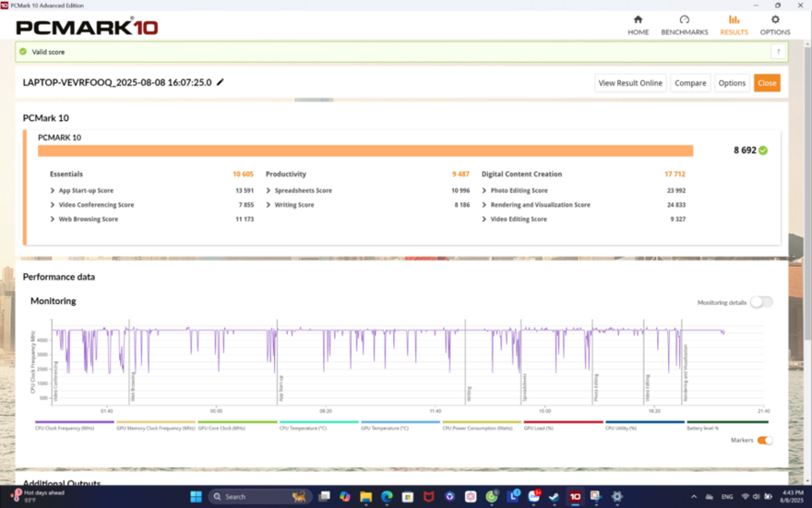Viewport: 812px width, 508px height.
Task: Expand Photo Editing Score breakdown
Action: pos(484,190)
